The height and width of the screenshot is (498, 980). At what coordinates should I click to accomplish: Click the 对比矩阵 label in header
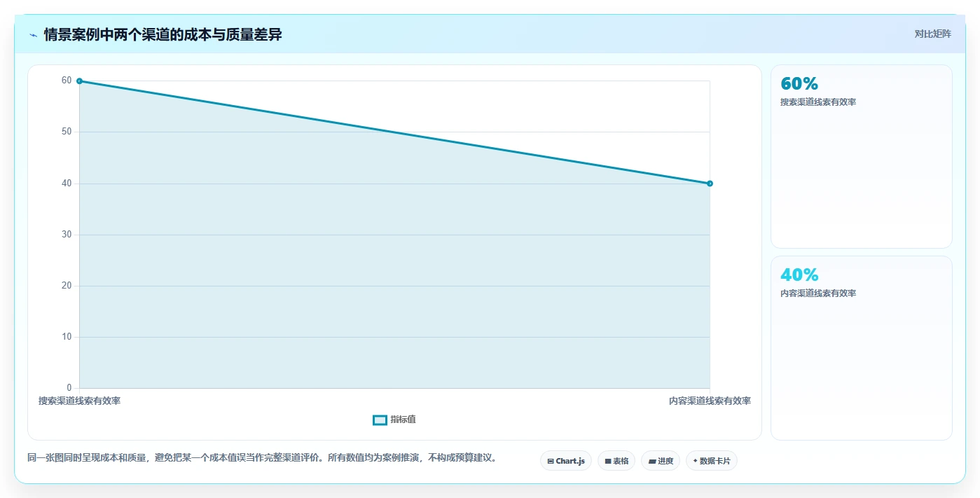932,34
